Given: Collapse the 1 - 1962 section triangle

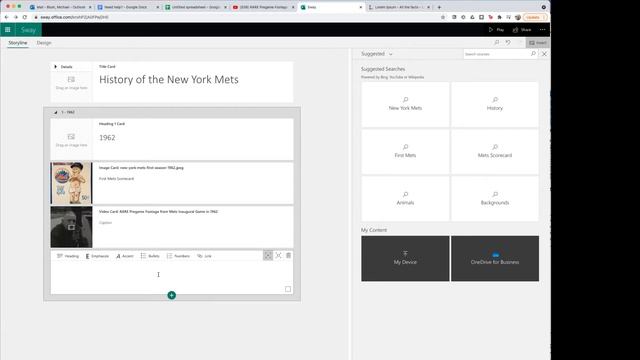Looking at the screenshot, I should [56, 112].
